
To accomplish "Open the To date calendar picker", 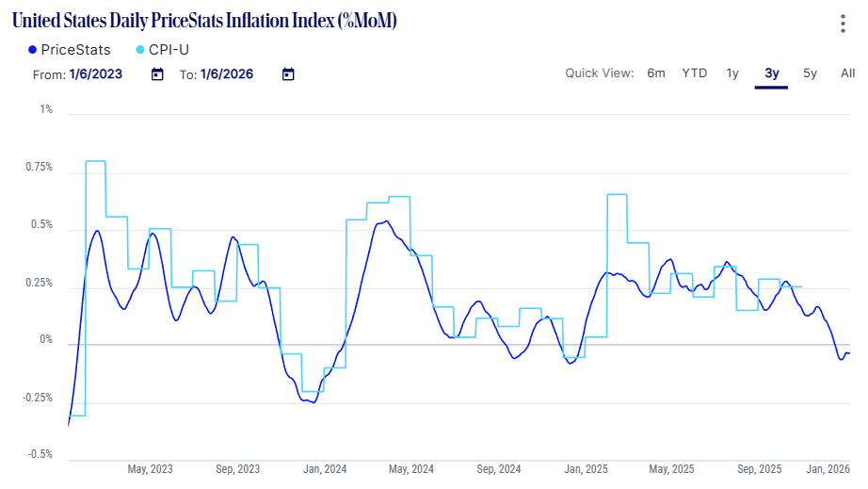I will click(288, 74).
